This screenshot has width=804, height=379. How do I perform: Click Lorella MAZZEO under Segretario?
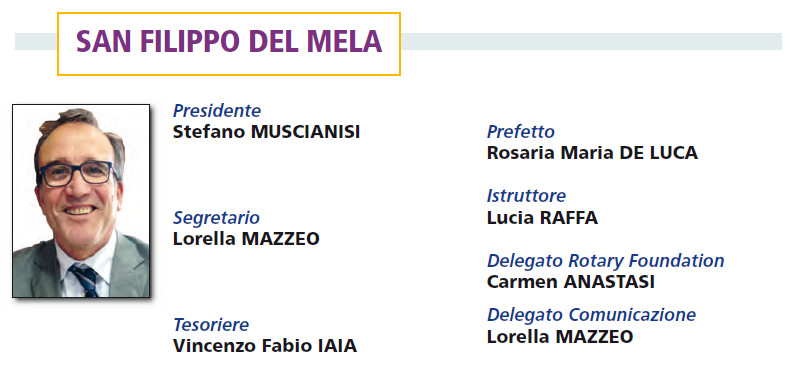(246, 238)
